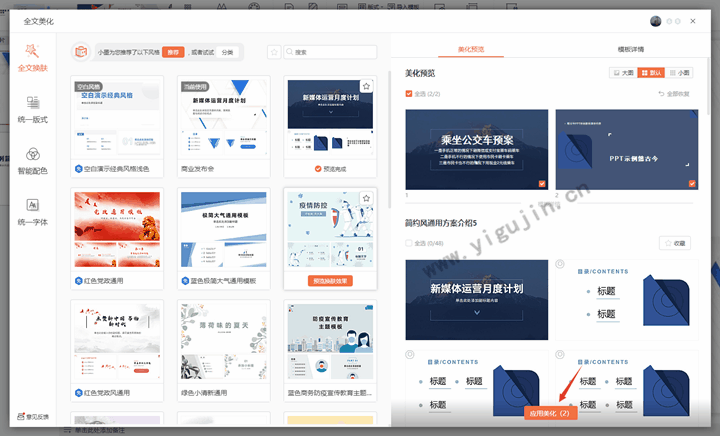Click 单击此处添加备注 in background window
The image size is (720, 436).
[x=100, y=430]
